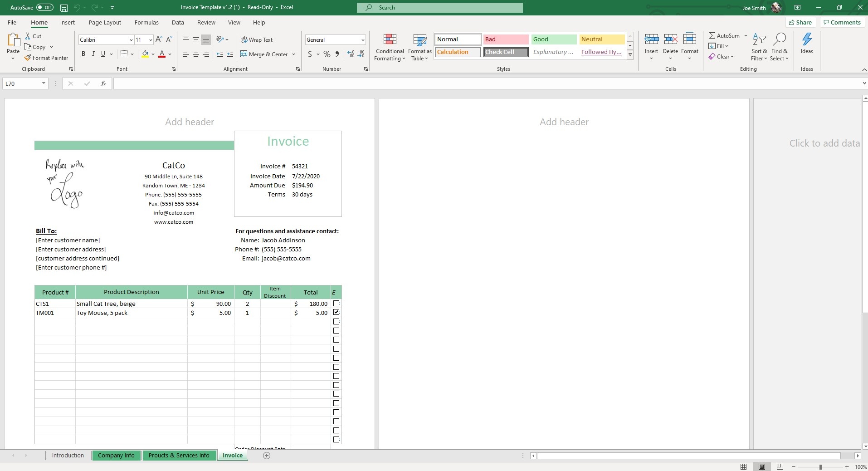868x471 pixels.
Task: Open Format as Table
Action: 419,47
